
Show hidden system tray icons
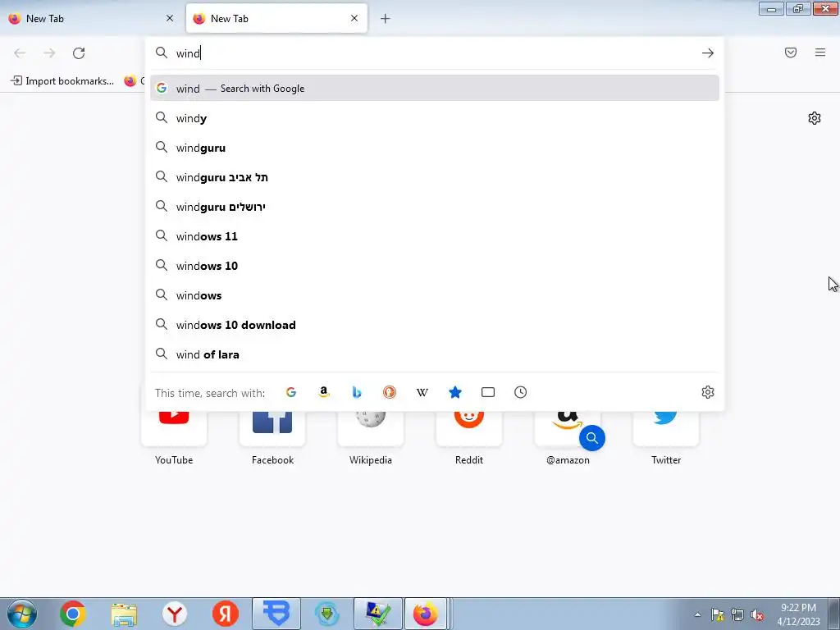coord(697,614)
